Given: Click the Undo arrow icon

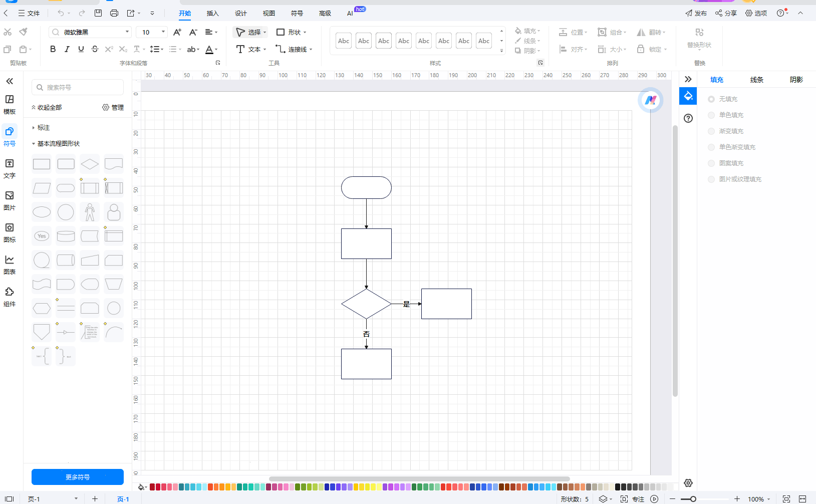Looking at the screenshot, I should click(x=61, y=13).
